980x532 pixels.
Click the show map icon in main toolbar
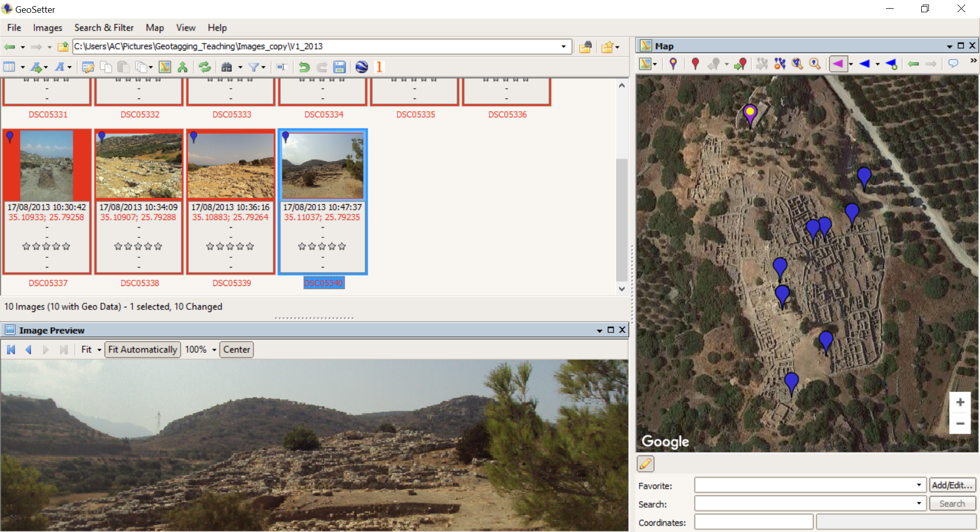point(165,67)
